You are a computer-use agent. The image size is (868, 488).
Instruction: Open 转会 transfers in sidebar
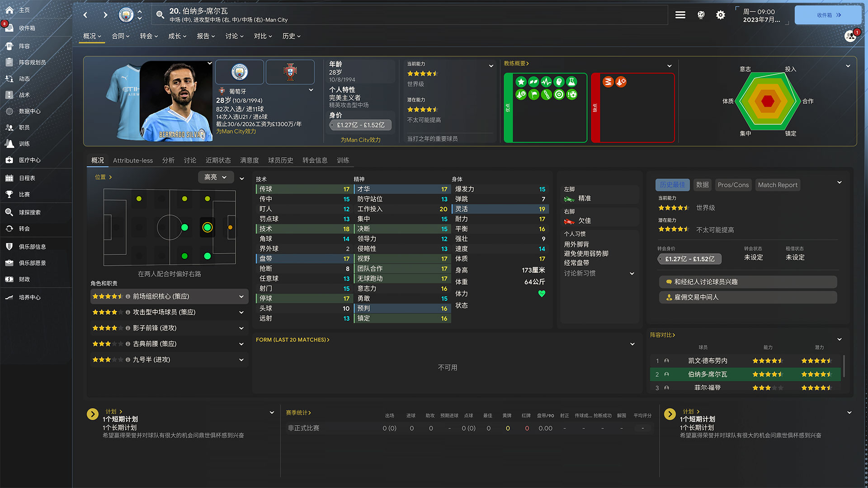point(24,229)
